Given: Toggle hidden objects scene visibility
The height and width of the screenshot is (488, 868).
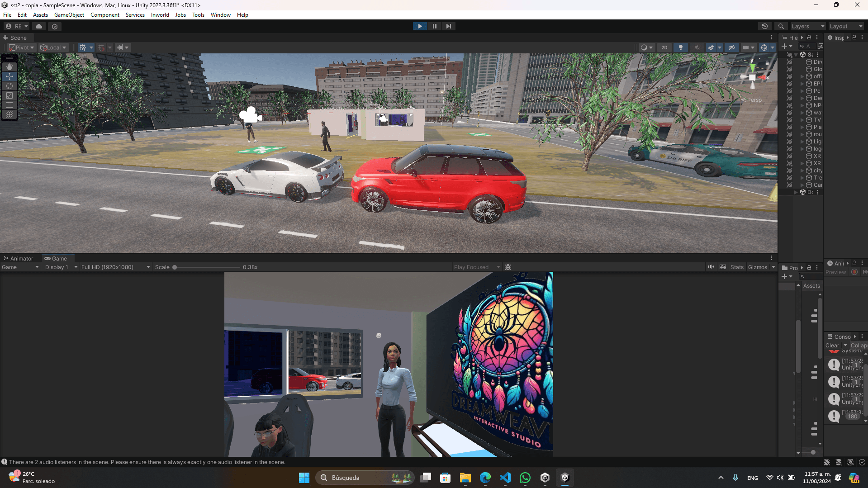Looking at the screenshot, I should click(731, 47).
